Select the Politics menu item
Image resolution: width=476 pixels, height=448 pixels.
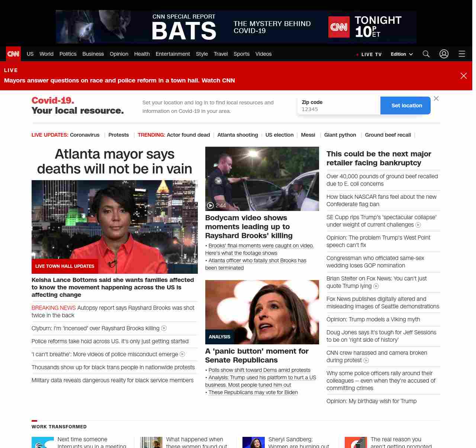(x=68, y=54)
